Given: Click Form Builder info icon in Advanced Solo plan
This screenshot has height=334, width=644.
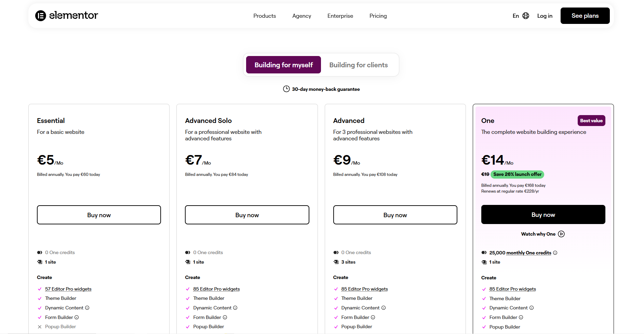Looking at the screenshot, I should 225,317.
